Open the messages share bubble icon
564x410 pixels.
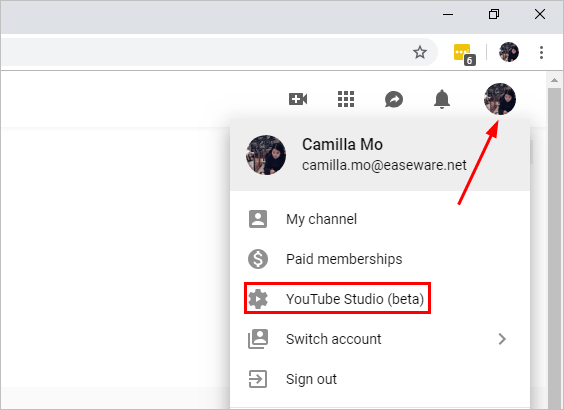(394, 99)
